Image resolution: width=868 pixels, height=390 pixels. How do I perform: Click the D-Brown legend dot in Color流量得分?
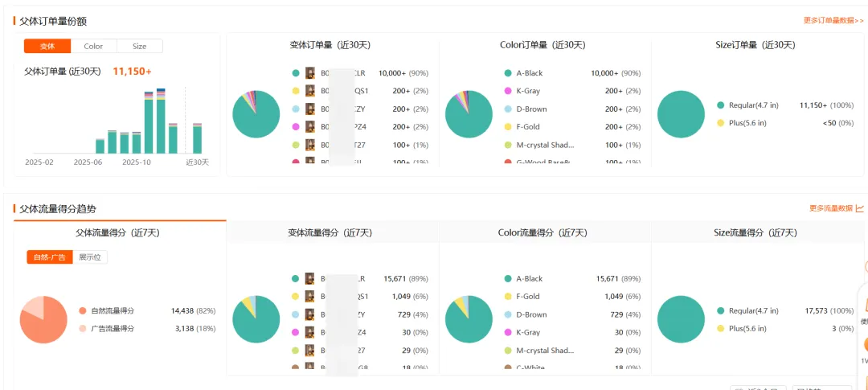point(508,314)
